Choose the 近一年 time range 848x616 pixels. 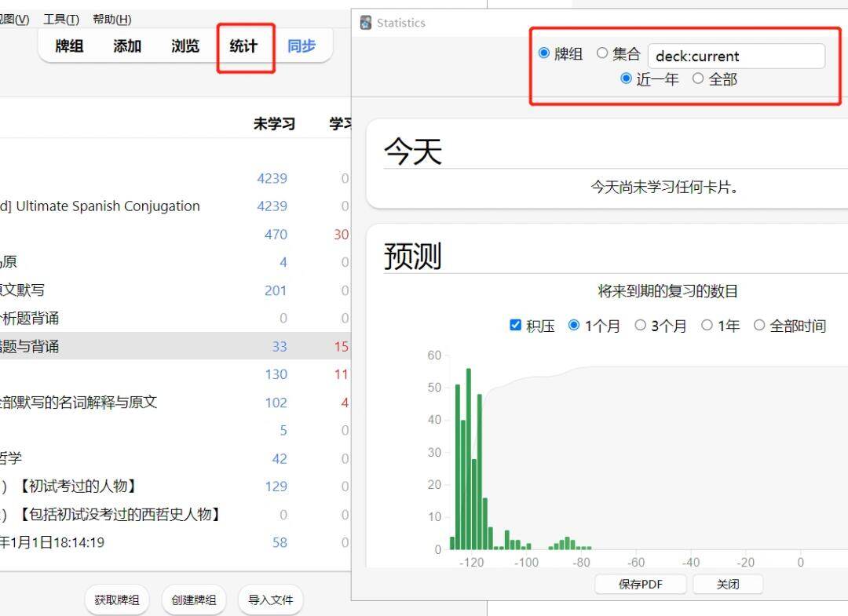click(627, 79)
